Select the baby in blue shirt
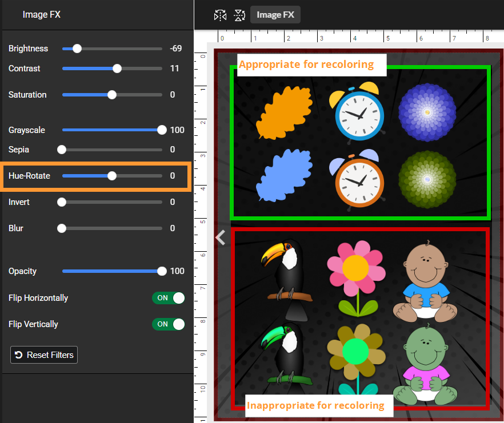This screenshot has height=423, width=504. [425, 281]
